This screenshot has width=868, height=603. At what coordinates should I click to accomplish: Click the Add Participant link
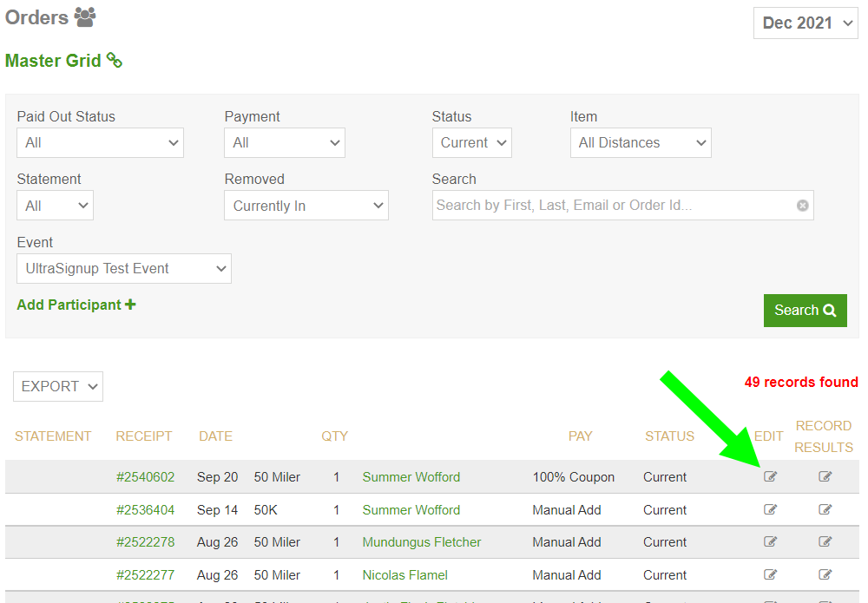click(76, 305)
